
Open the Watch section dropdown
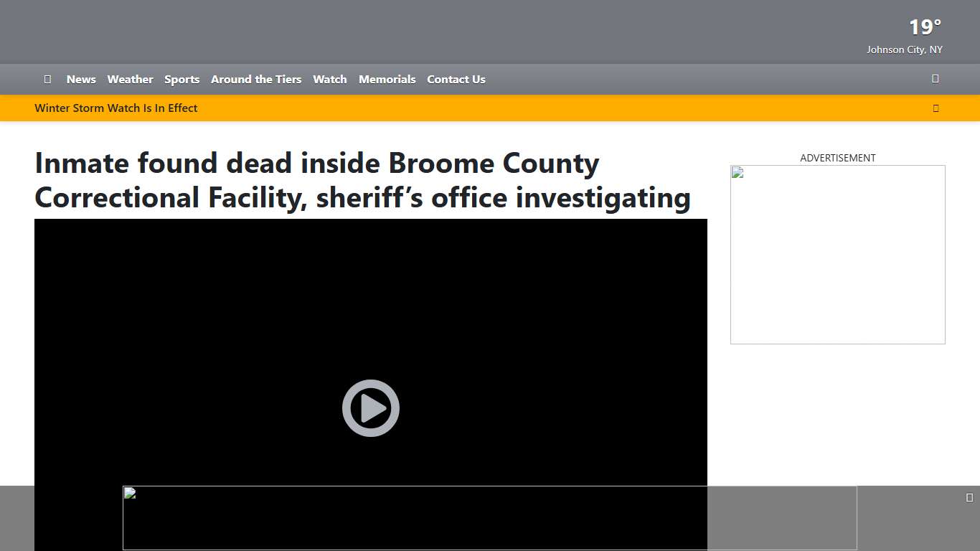(x=330, y=79)
